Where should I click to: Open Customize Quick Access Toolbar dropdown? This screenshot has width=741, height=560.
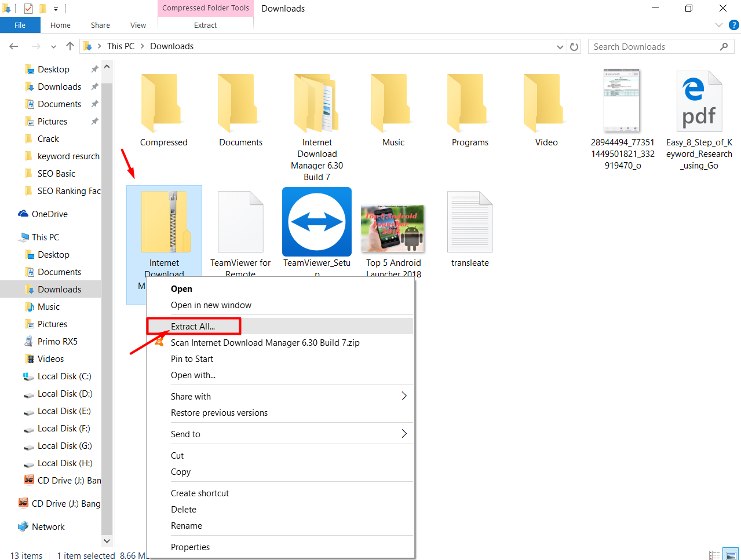(56, 9)
